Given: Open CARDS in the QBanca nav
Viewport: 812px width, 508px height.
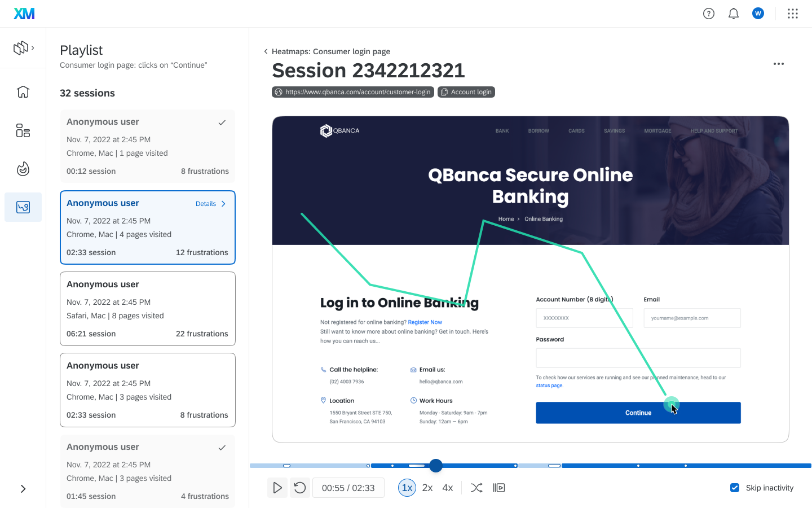Looking at the screenshot, I should (x=576, y=131).
